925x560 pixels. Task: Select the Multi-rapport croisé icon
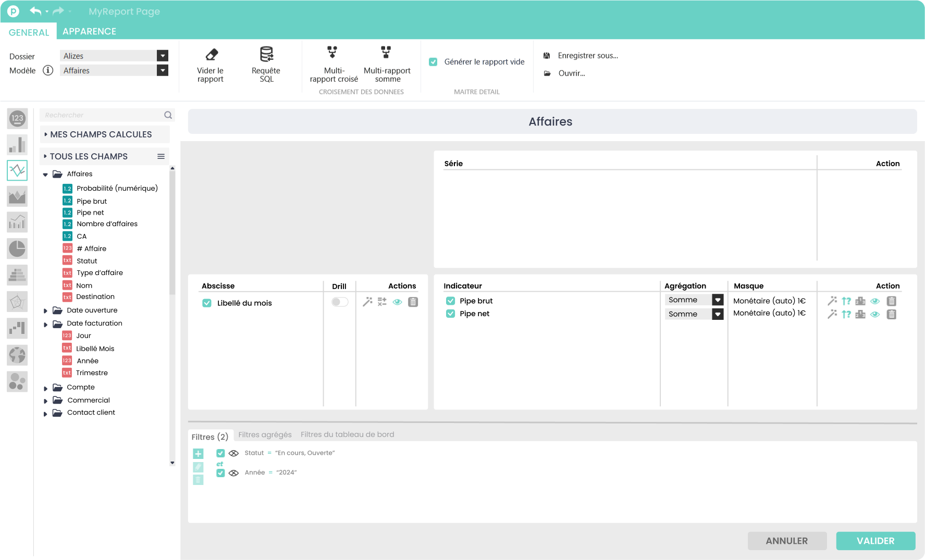pos(332,53)
